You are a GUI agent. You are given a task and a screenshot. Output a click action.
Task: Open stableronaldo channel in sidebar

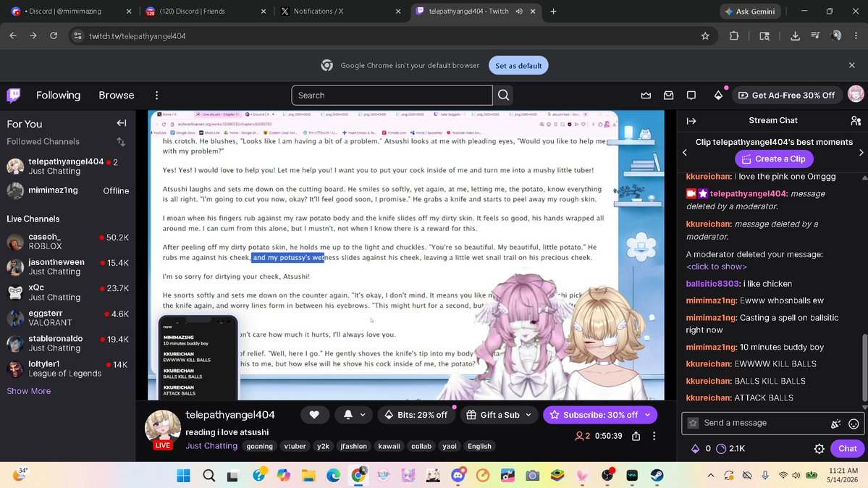(67, 343)
